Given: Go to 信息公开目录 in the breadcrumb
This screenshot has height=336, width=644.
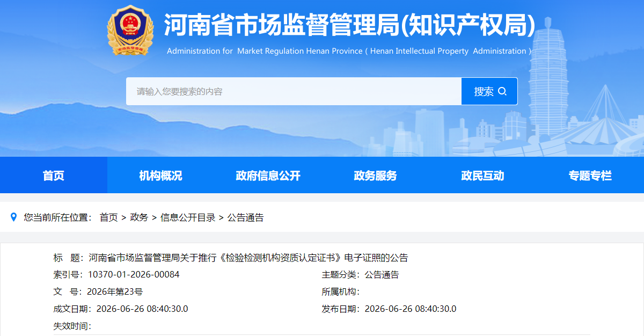Looking at the screenshot, I should click(x=188, y=217).
